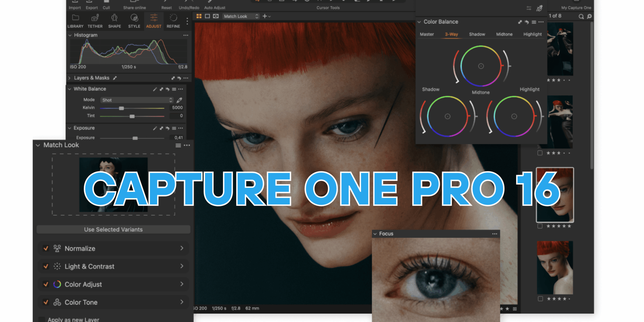
Task: Adjust the Exposure slider handle
Action: coord(135,138)
